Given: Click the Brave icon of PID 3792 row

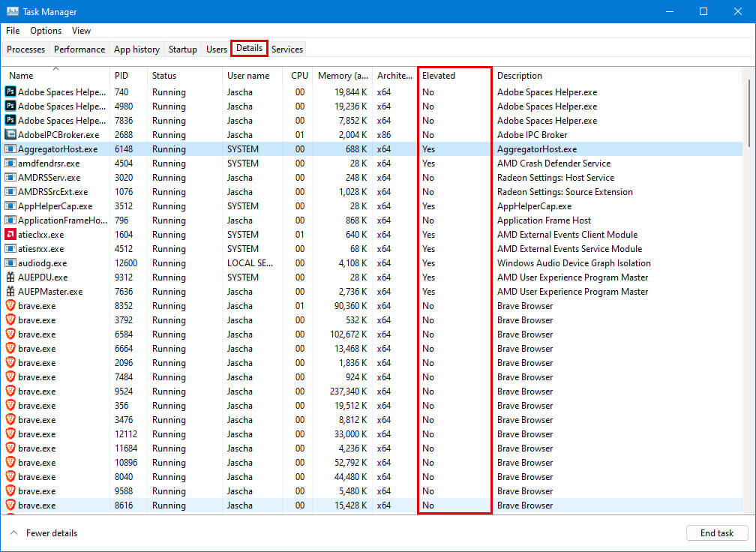Looking at the screenshot, I should (x=10, y=319).
